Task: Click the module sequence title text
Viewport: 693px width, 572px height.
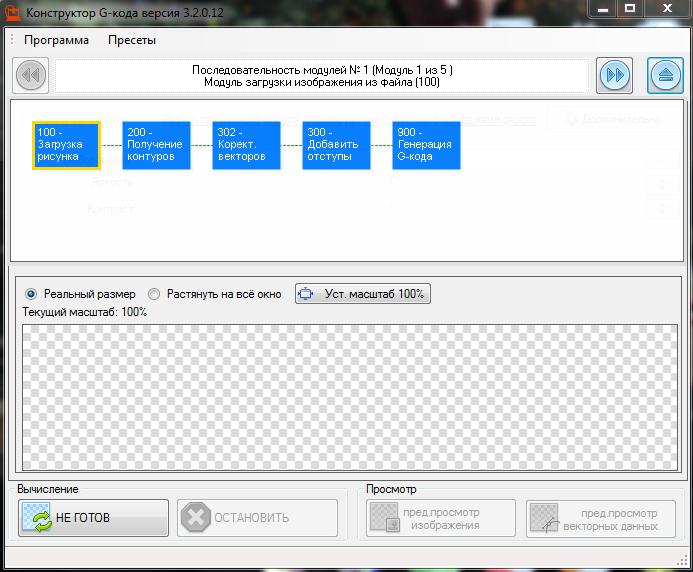Action: coord(322,76)
